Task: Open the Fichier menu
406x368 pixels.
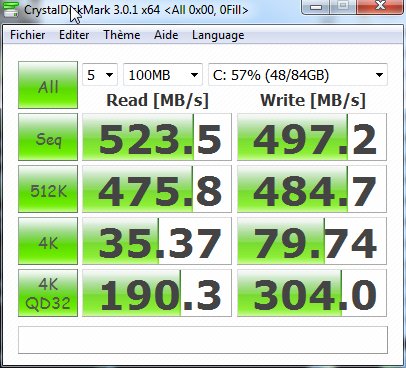Action: (28, 35)
